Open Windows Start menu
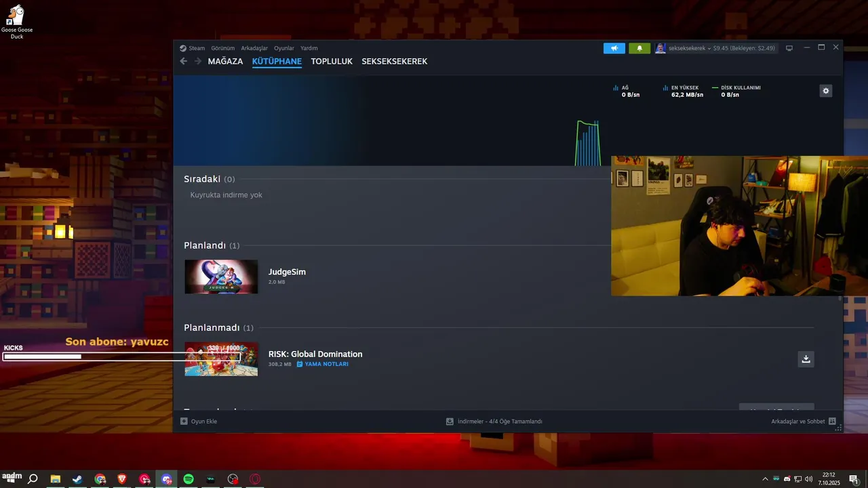The width and height of the screenshot is (868, 488). (x=12, y=479)
